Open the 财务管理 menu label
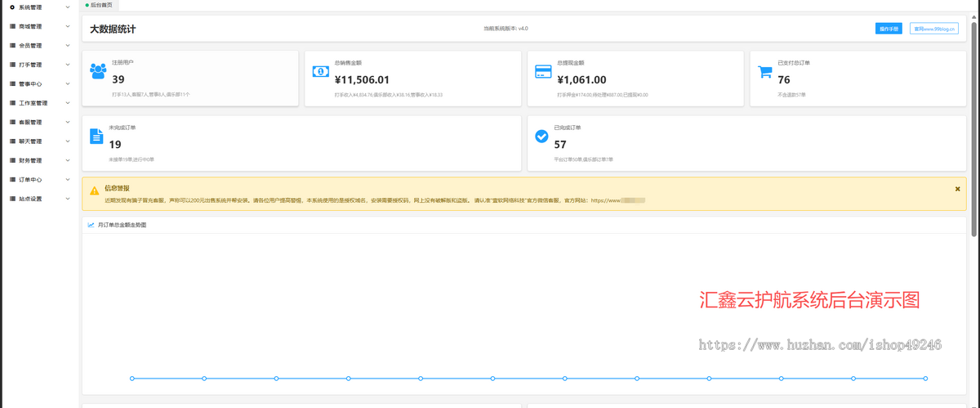The width and height of the screenshot is (980, 408). click(30, 160)
